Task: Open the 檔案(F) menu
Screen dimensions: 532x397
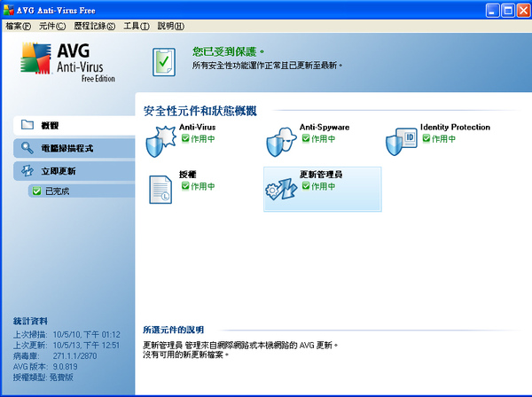Action: 18,26
